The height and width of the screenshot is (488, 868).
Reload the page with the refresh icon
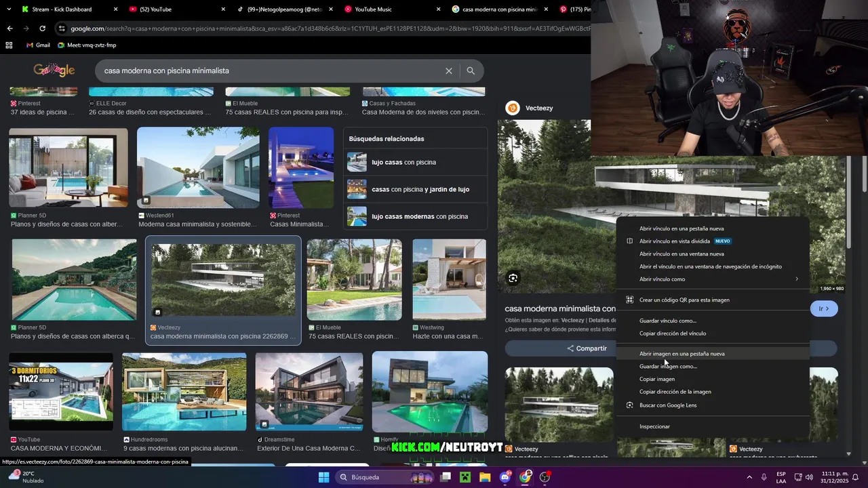coord(42,28)
